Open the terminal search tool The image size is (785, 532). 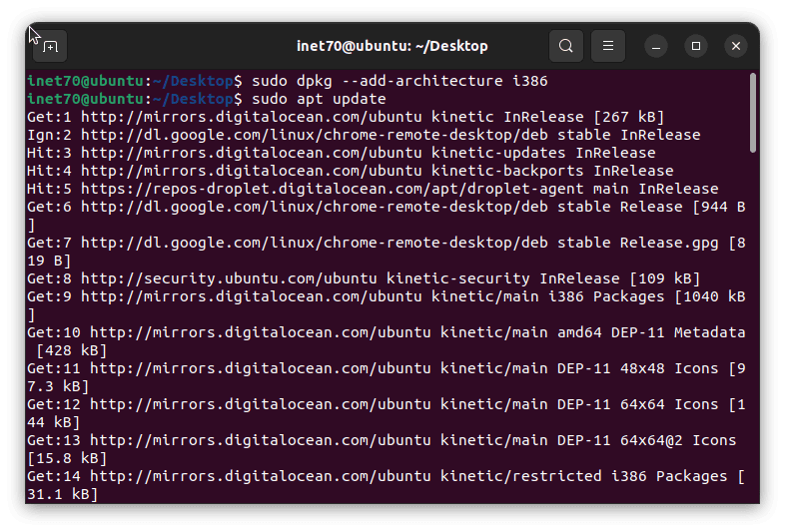click(565, 46)
